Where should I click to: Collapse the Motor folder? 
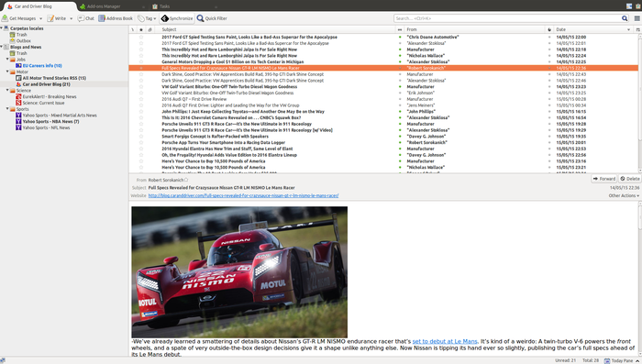[7, 72]
